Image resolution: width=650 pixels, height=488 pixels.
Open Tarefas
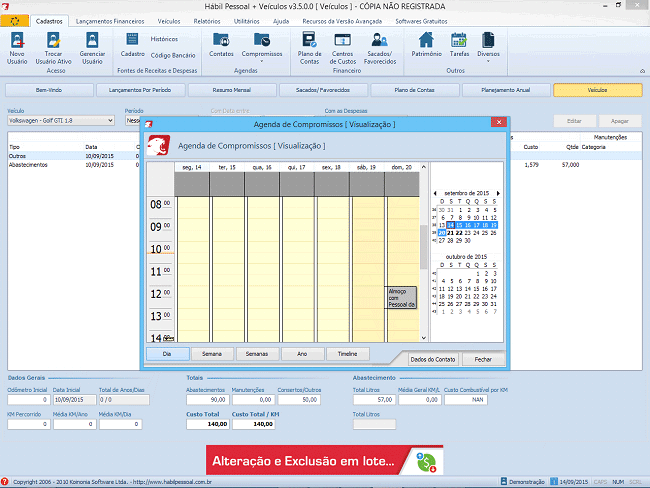[459, 45]
